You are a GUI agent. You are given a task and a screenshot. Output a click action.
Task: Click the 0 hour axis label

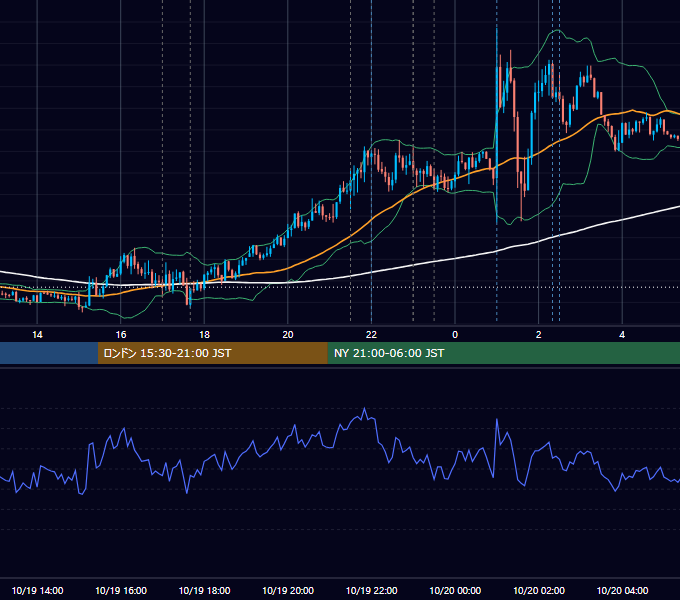pos(455,335)
